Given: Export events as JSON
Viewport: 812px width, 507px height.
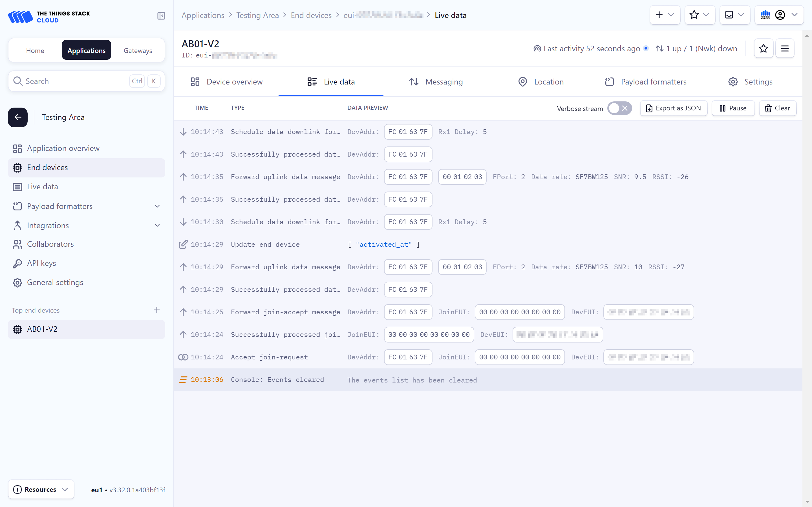Looking at the screenshot, I should point(673,108).
